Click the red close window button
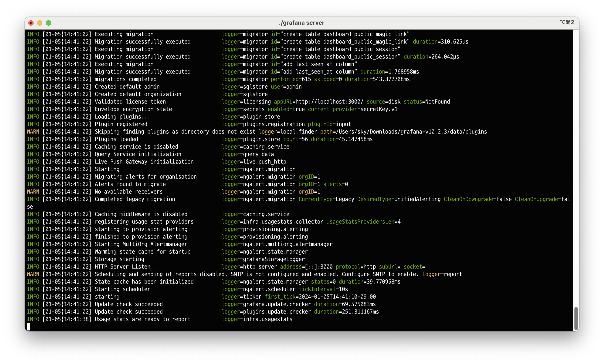This screenshot has width=604, height=364. (x=31, y=23)
